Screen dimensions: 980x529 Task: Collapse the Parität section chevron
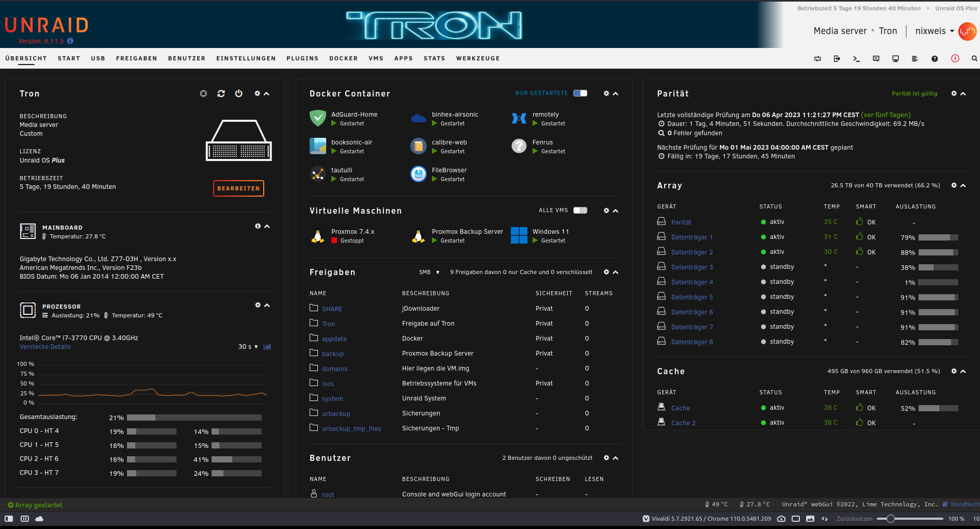[x=963, y=93]
